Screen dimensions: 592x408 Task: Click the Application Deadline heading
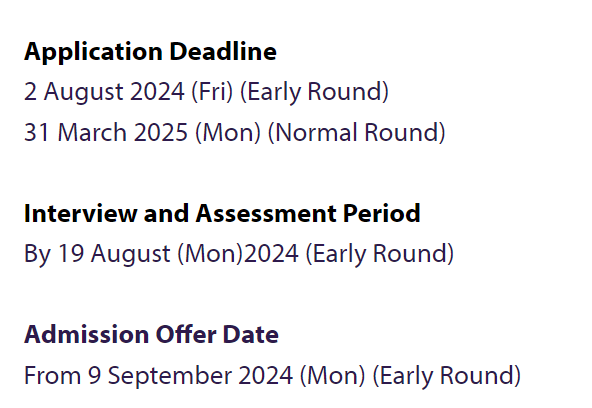click(150, 52)
